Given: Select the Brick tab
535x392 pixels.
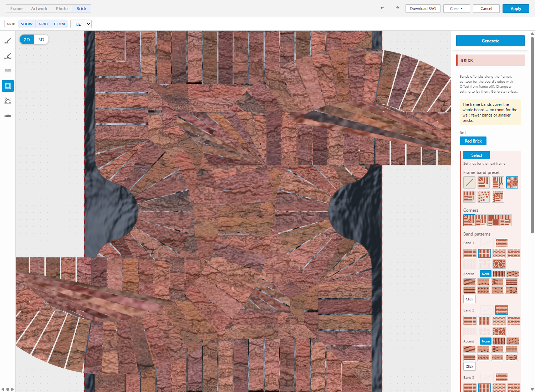Looking at the screenshot, I should pos(81,9).
